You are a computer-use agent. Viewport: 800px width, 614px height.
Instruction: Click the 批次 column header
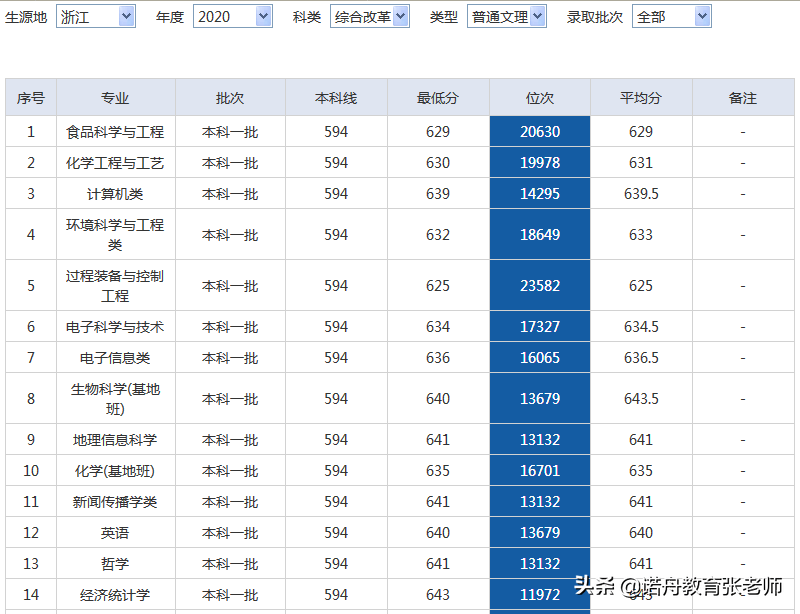tap(230, 97)
